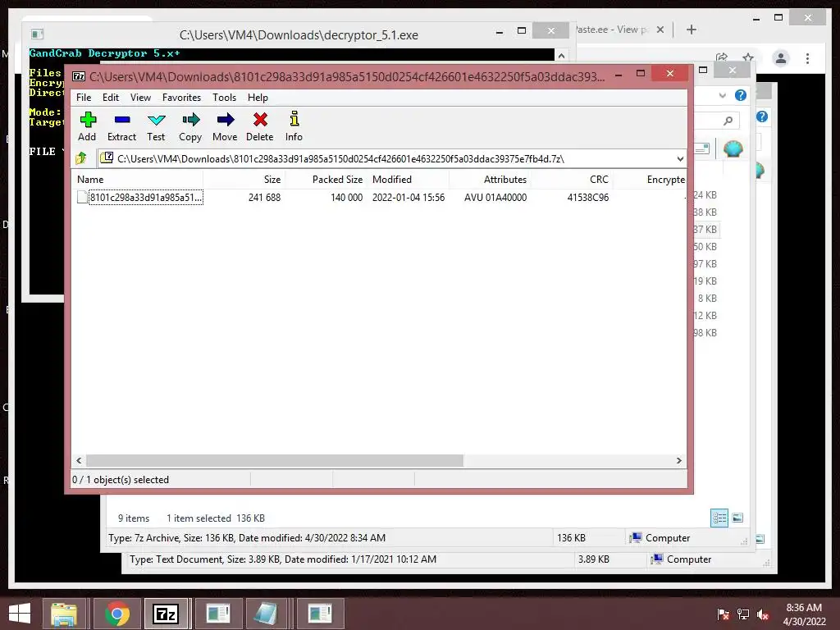Image resolution: width=840 pixels, height=630 pixels.
Task: Click the 7-Zip title bar icon
Action: click(x=79, y=76)
